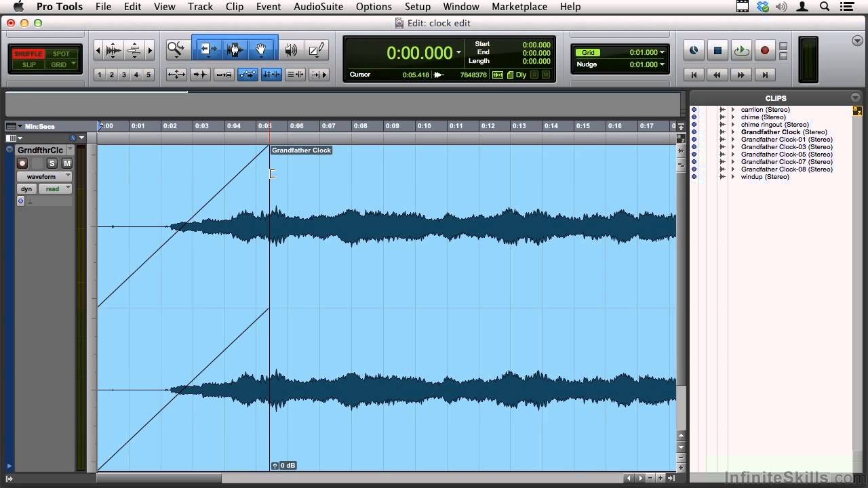The width and height of the screenshot is (868, 488).
Task: Click the dyn elastic audio button
Action: click(26, 189)
